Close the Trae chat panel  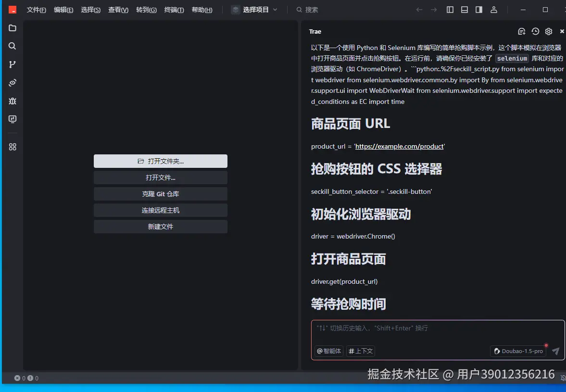click(x=562, y=31)
